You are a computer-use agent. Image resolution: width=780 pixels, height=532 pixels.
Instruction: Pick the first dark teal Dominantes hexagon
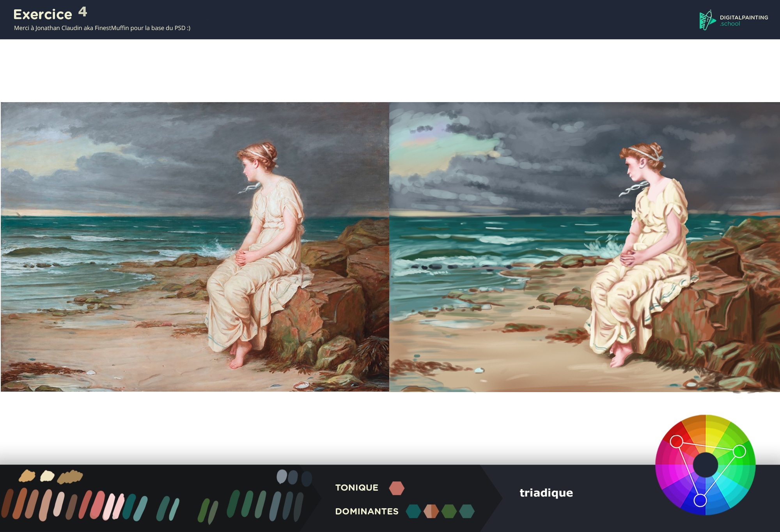(x=413, y=511)
